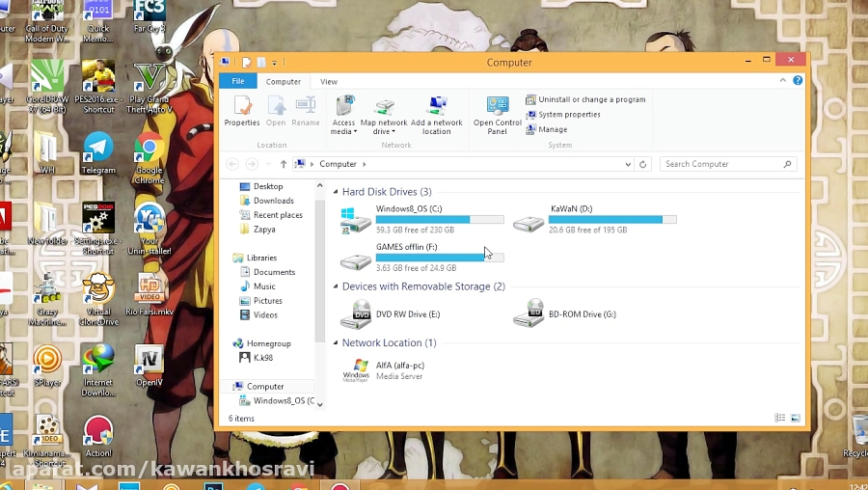
Task: Open PES2016.exe desktop shortcut
Action: 98,88
